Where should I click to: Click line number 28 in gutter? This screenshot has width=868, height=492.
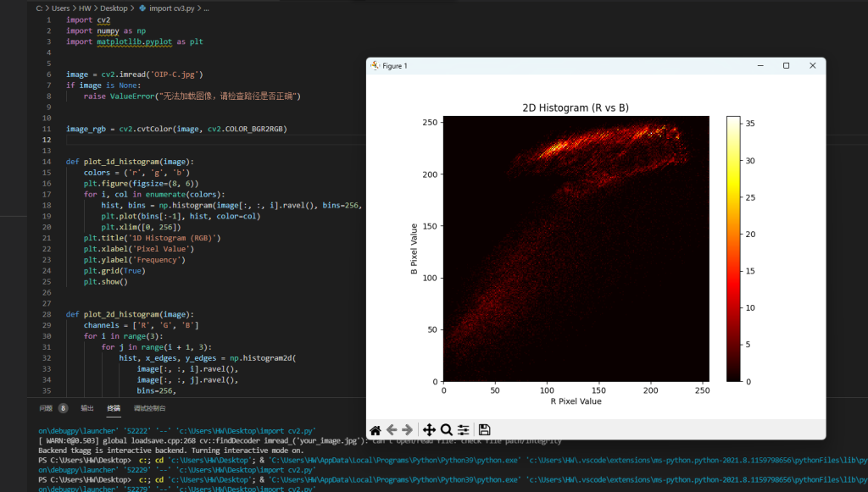click(x=47, y=314)
